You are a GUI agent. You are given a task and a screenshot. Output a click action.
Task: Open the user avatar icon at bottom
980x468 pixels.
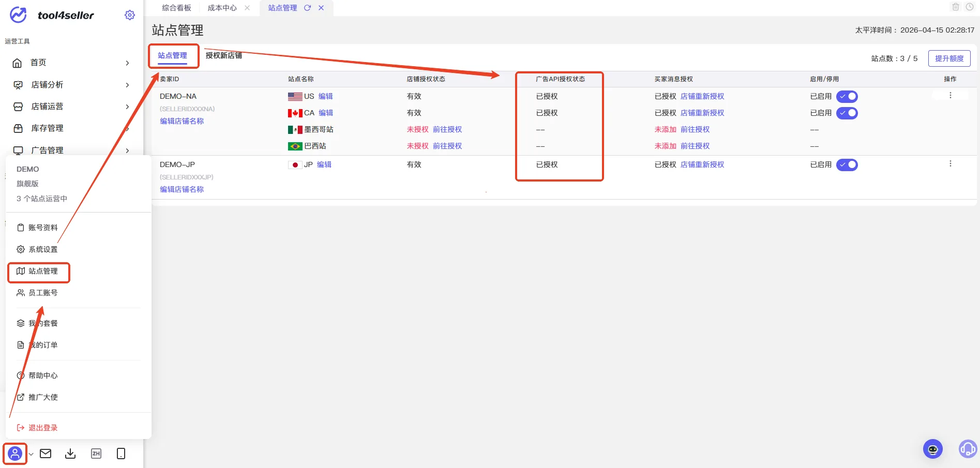coord(15,454)
